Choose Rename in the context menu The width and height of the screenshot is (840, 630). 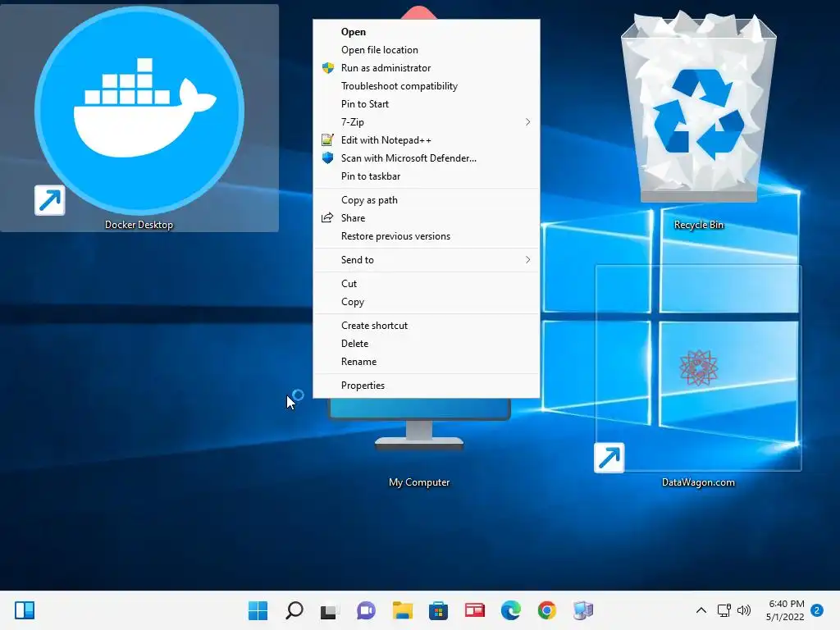(x=427, y=362)
